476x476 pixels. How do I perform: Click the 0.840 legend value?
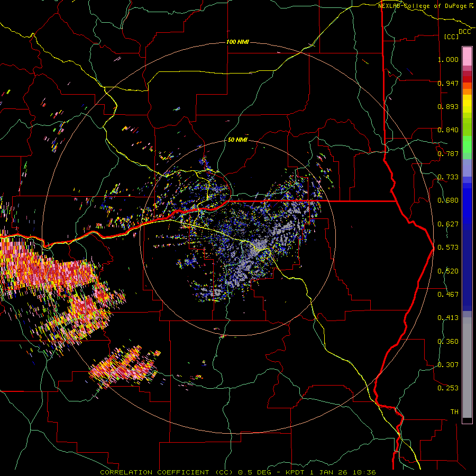[448, 130]
